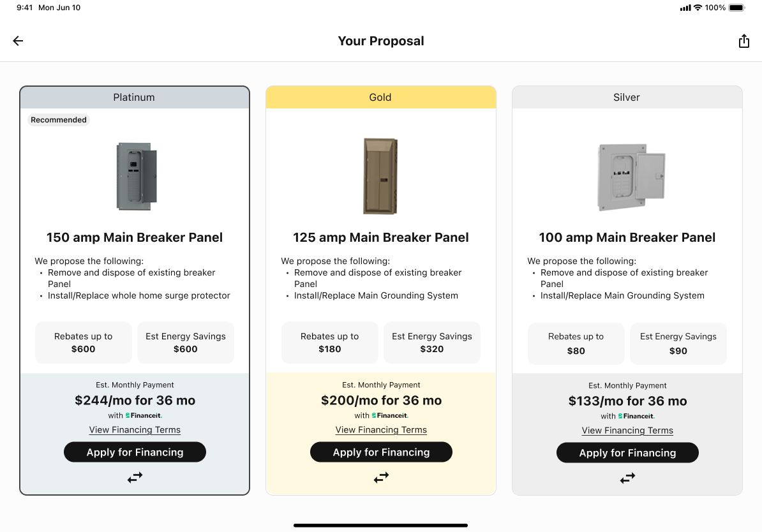The image size is (762, 532).
Task: Open the share icon in the top right
Action: (744, 40)
